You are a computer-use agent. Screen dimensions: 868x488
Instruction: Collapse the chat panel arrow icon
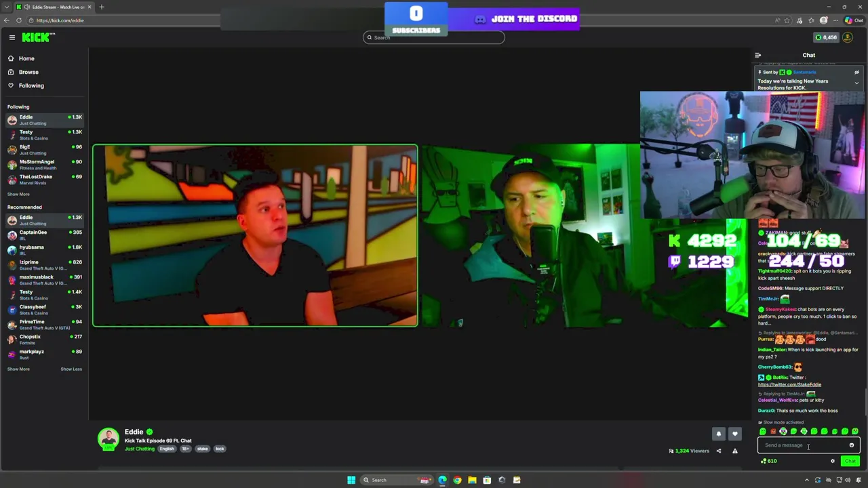[757, 55]
